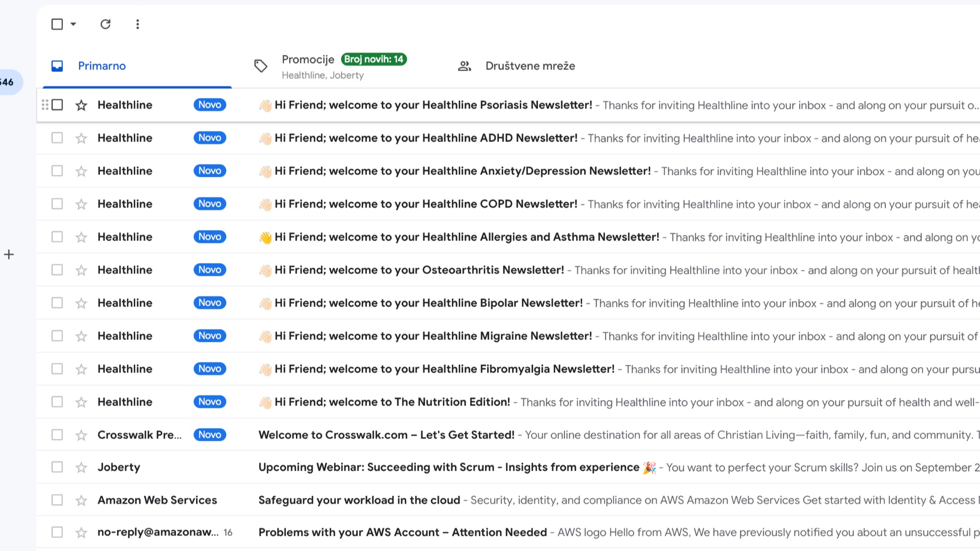The height and width of the screenshot is (551, 980).
Task: Open the select-all dropdown arrow
Action: 73,24
